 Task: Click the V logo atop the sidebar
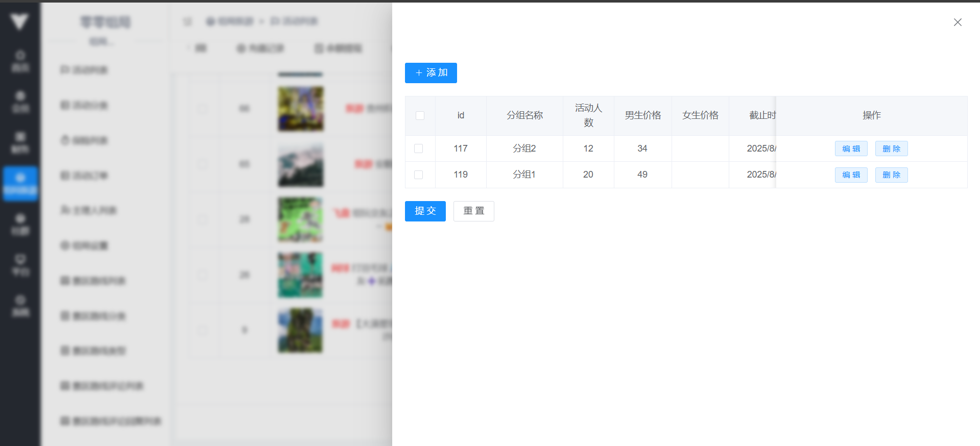click(19, 21)
